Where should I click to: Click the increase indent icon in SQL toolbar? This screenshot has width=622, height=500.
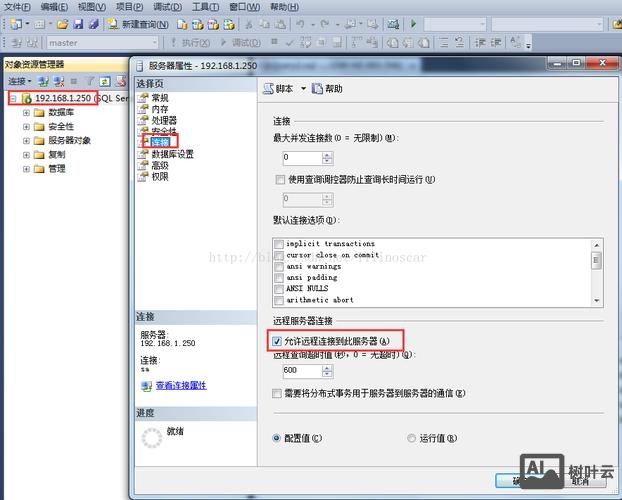pos(495,42)
